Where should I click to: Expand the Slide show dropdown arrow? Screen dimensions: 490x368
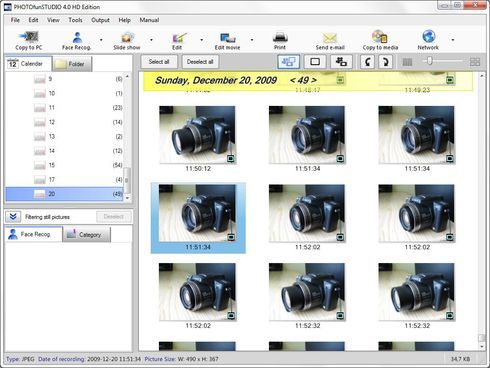click(151, 40)
